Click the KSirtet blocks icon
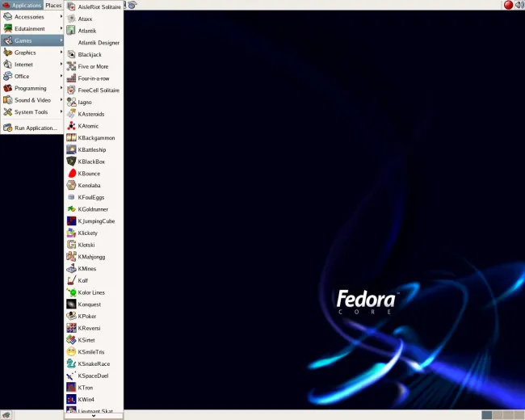Screen dimensions: 525x420 [x=71, y=339]
